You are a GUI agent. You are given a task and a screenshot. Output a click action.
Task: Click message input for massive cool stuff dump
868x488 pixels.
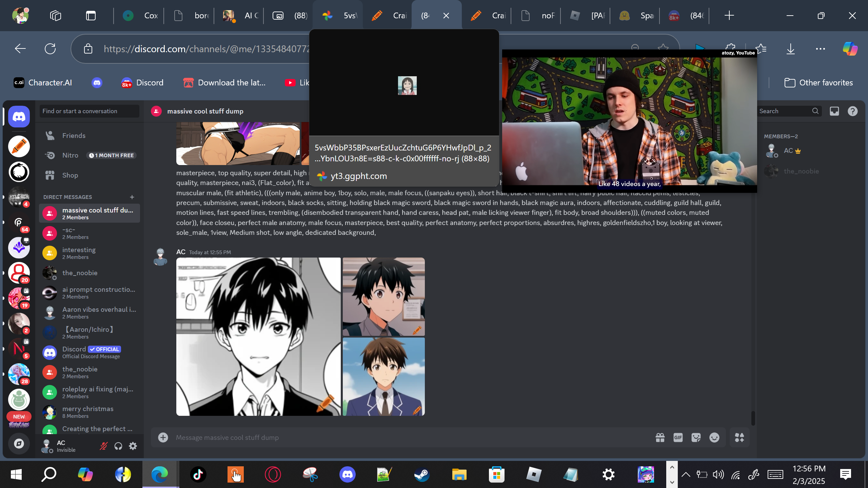(x=410, y=438)
